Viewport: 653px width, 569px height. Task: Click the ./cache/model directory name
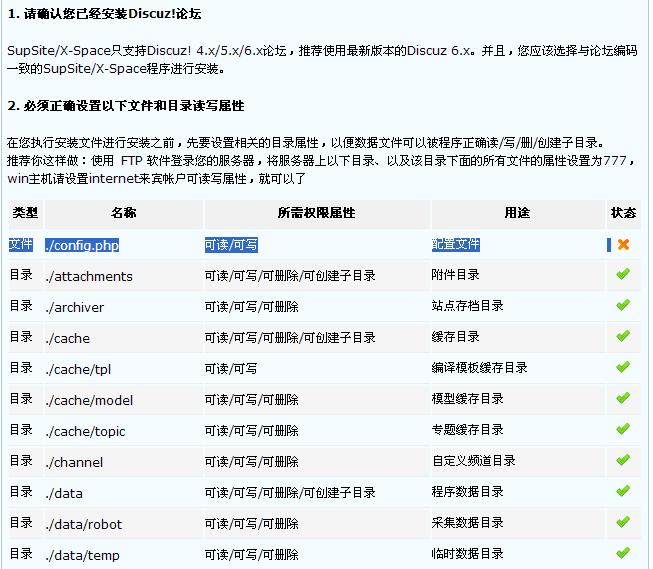click(89, 400)
